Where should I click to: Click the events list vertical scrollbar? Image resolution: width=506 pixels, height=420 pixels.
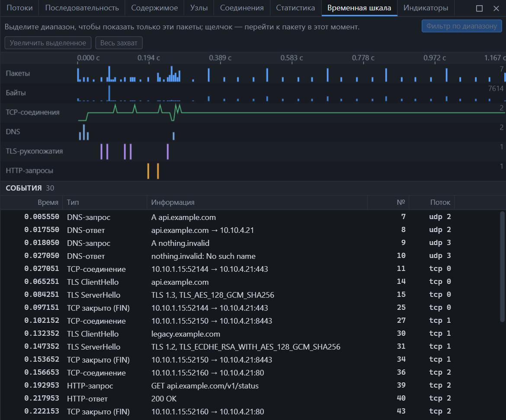coord(502,267)
